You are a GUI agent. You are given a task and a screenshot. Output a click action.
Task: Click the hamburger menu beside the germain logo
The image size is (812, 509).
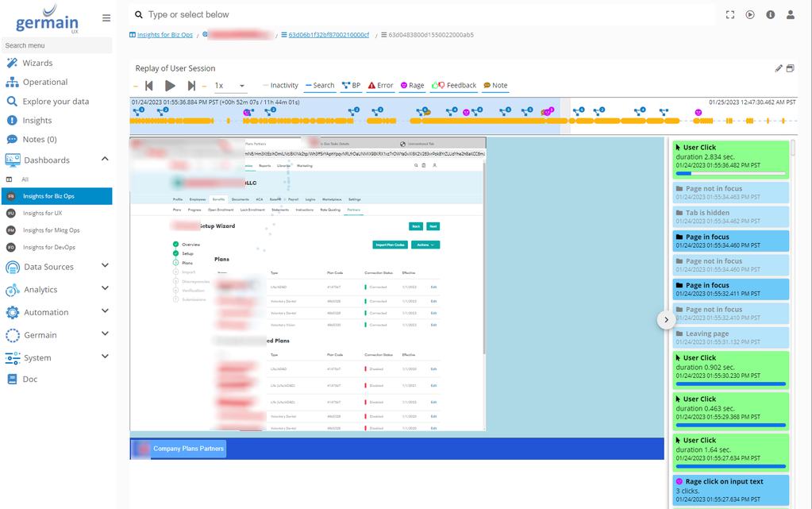pos(106,17)
